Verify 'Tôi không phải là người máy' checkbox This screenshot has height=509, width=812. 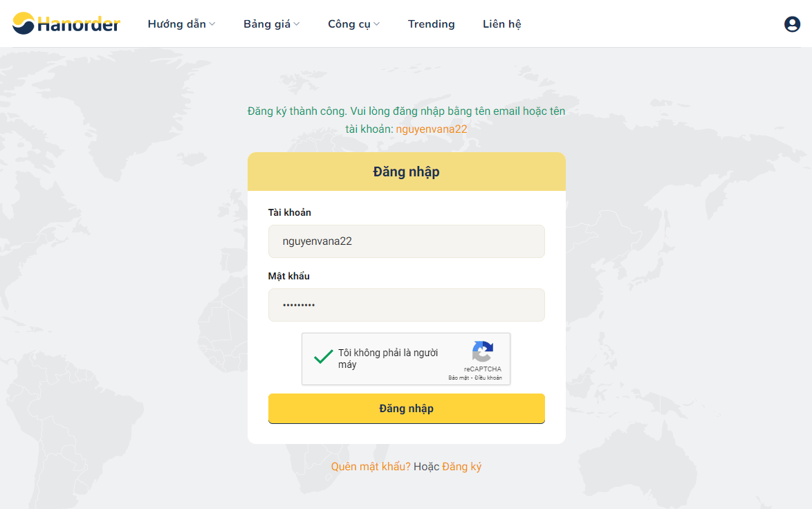[x=322, y=358]
